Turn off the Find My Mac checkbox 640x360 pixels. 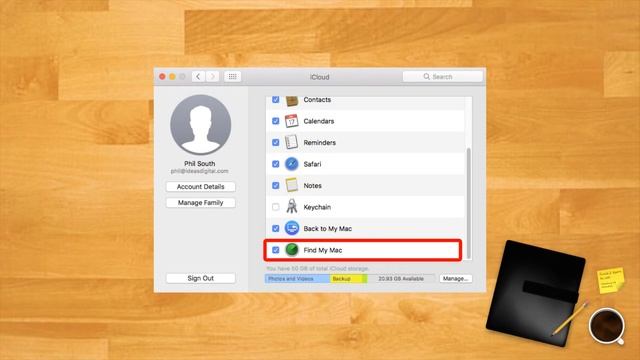pos(276,250)
